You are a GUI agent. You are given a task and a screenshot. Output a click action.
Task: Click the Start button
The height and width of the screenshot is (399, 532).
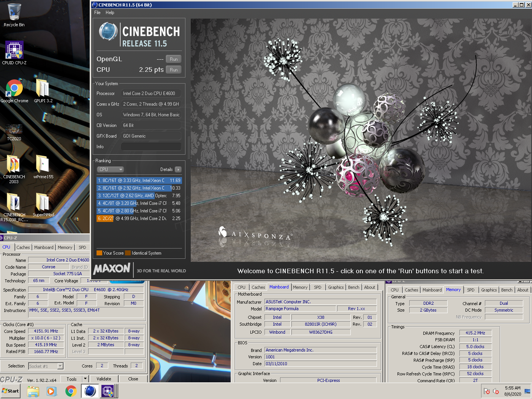click(x=10, y=391)
